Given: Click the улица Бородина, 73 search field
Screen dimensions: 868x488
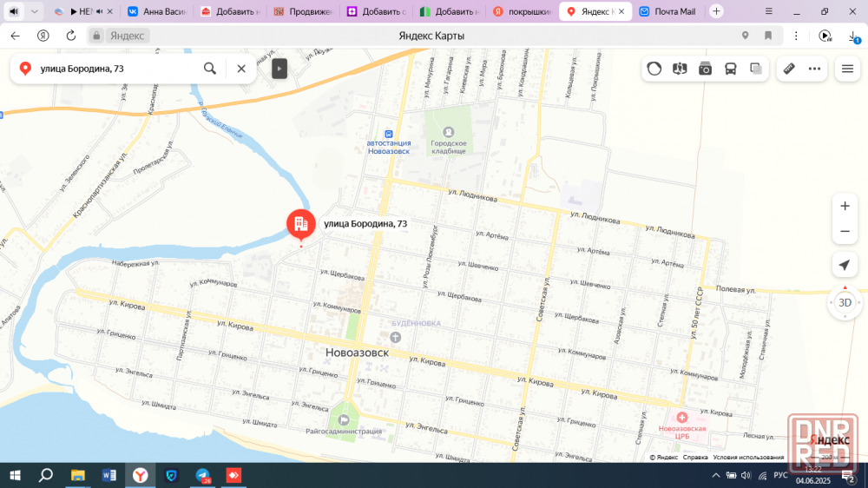Looking at the screenshot, I should 116,69.
